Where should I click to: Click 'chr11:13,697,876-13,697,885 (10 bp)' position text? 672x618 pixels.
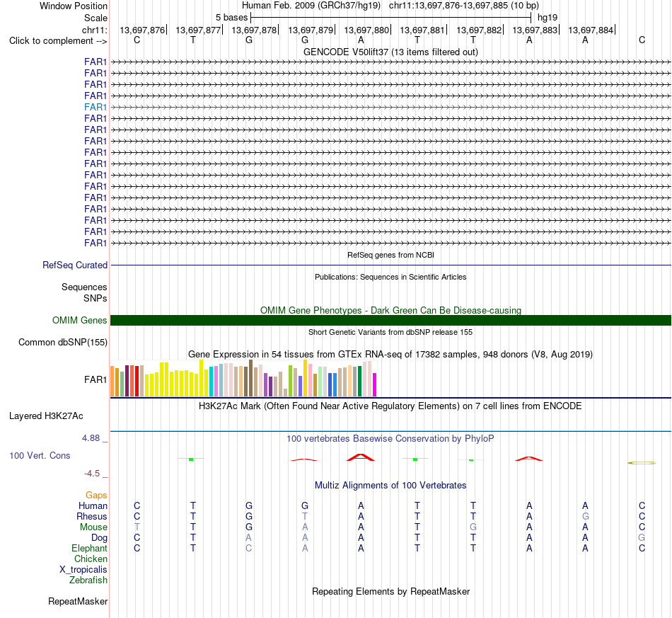coord(464,6)
